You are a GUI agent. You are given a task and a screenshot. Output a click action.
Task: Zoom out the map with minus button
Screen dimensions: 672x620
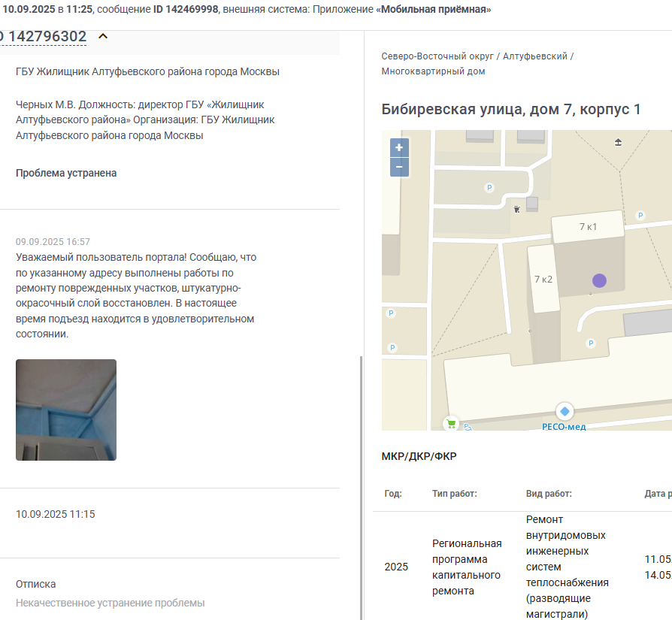[399, 167]
